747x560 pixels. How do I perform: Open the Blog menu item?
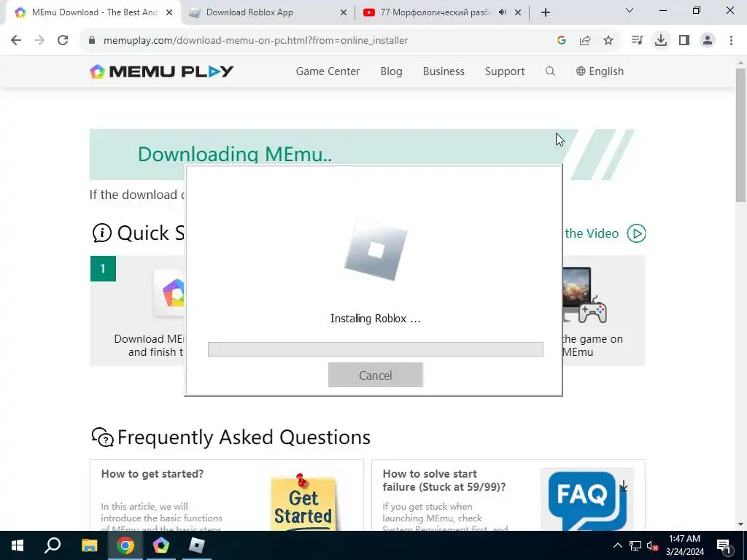point(391,71)
